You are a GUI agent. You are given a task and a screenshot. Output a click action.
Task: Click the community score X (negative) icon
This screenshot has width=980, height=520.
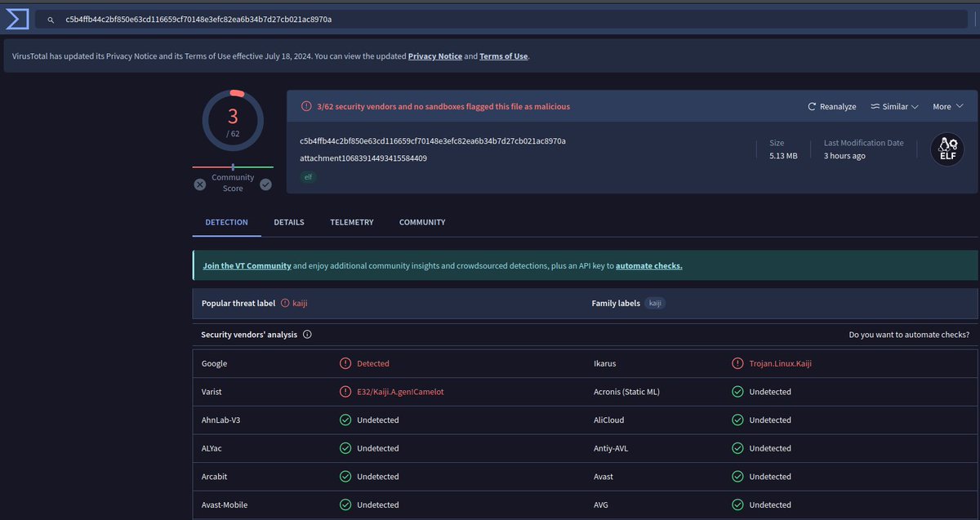pos(200,184)
